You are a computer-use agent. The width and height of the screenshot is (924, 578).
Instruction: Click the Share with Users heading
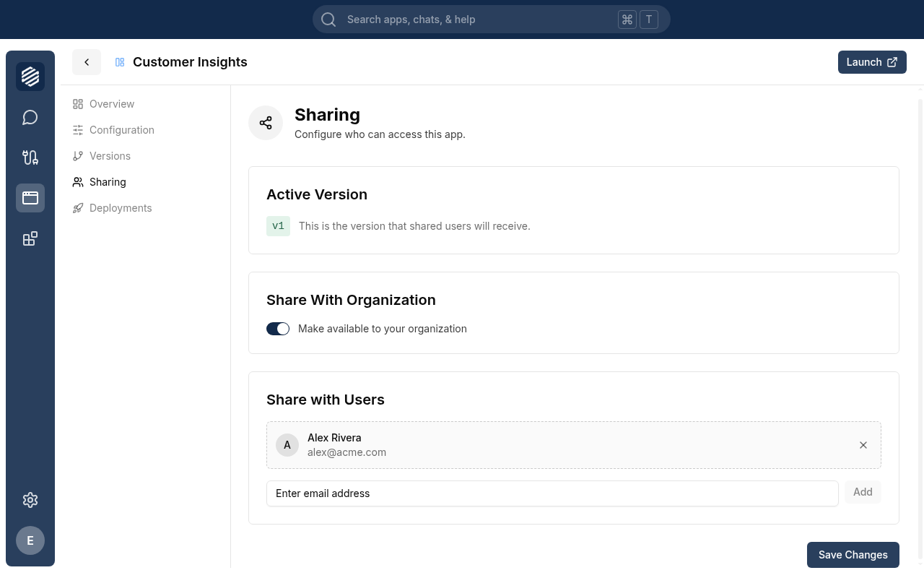tap(326, 400)
